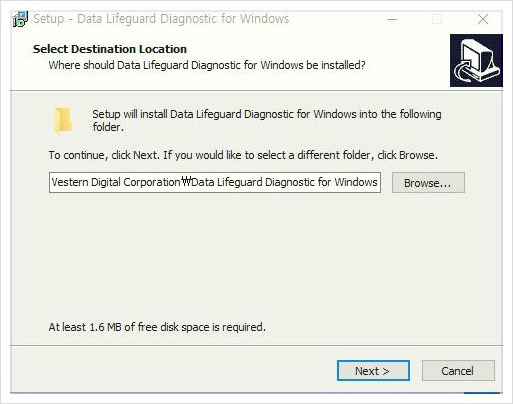
Task: Click the window title "Setup - Data Lifeguard Diagnostic"
Action: (161, 19)
